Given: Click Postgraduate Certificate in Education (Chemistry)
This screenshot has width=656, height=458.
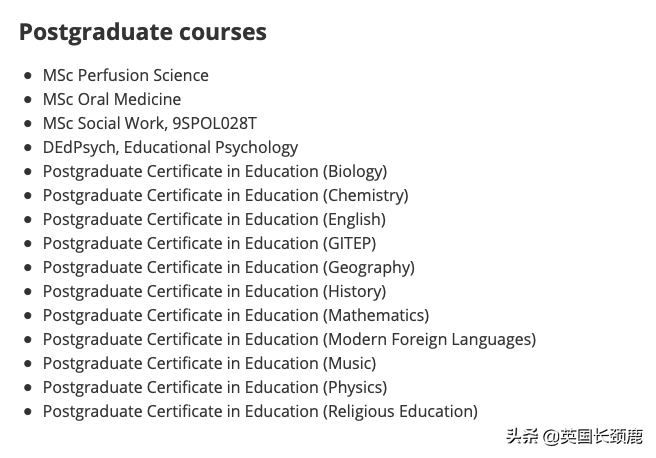Looking at the screenshot, I should point(225,195).
